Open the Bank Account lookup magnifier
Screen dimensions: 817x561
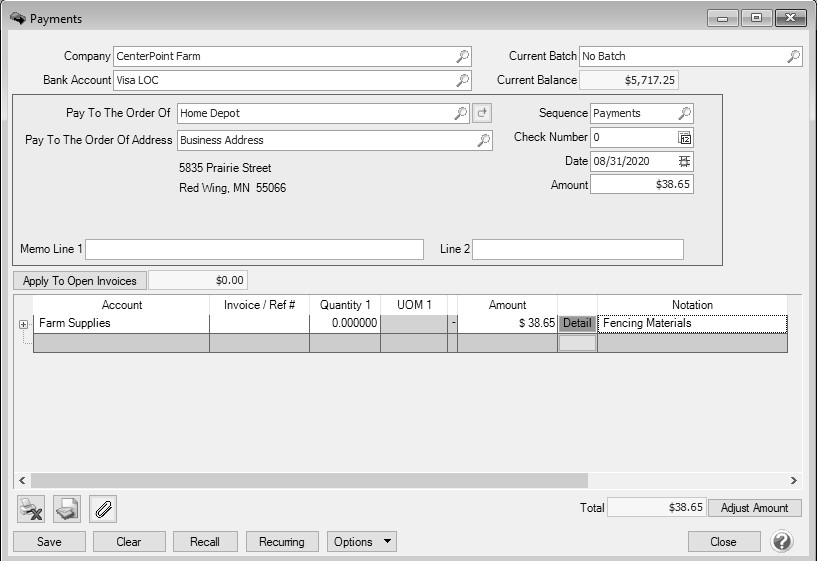(462, 81)
